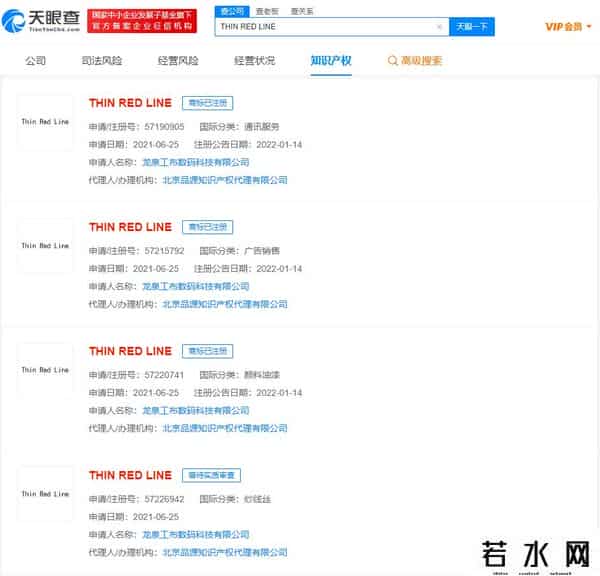Click trademark thumbnail for 57226942 entry
600x576 pixels.
45,494
